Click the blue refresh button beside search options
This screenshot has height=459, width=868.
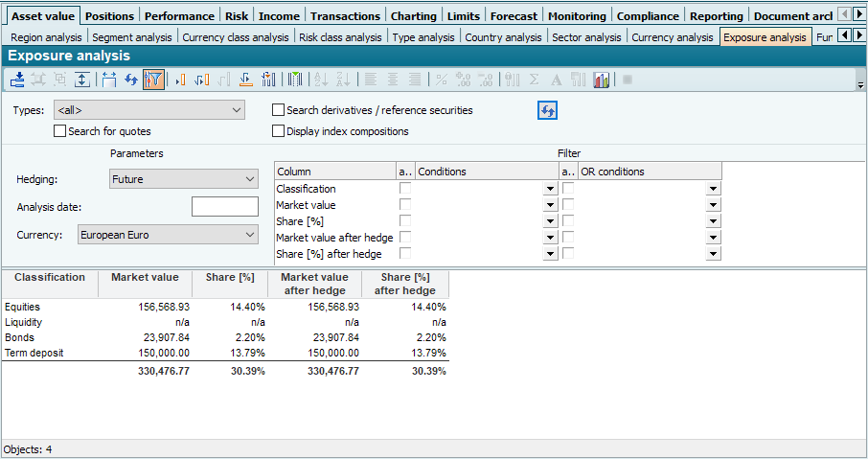pos(547,111)
